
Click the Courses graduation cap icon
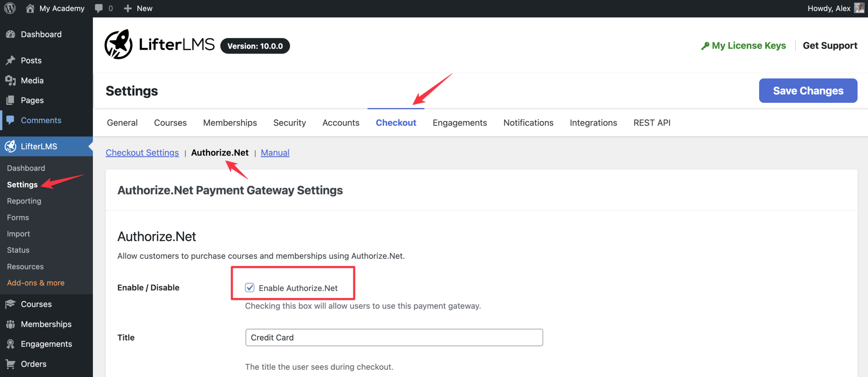click(11, 304)
